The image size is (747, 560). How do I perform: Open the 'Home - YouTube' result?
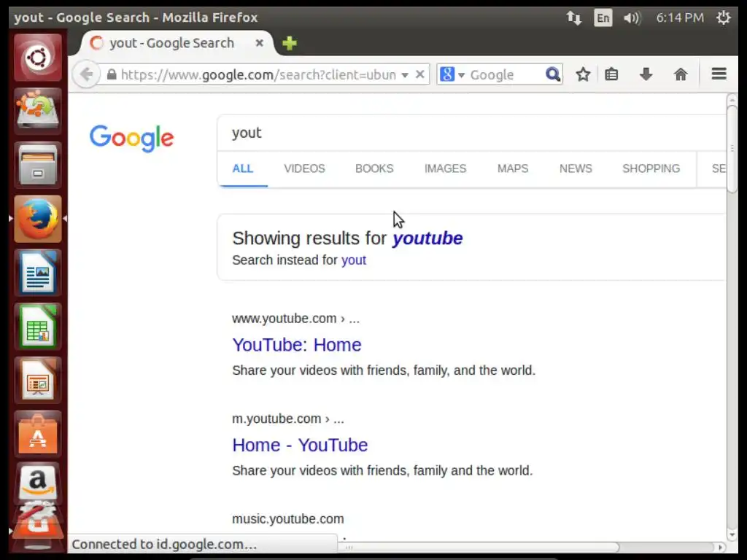(300, 446)
